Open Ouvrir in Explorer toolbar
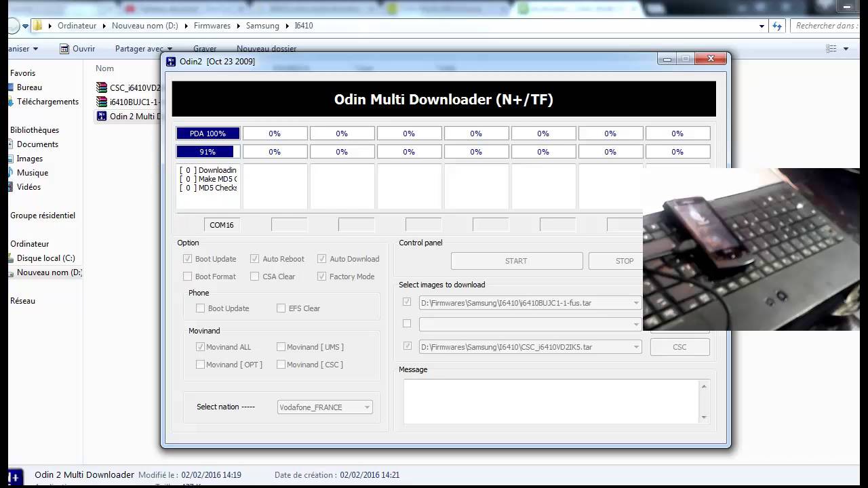This screenshot has width=868, height=488. click(77, 49)
